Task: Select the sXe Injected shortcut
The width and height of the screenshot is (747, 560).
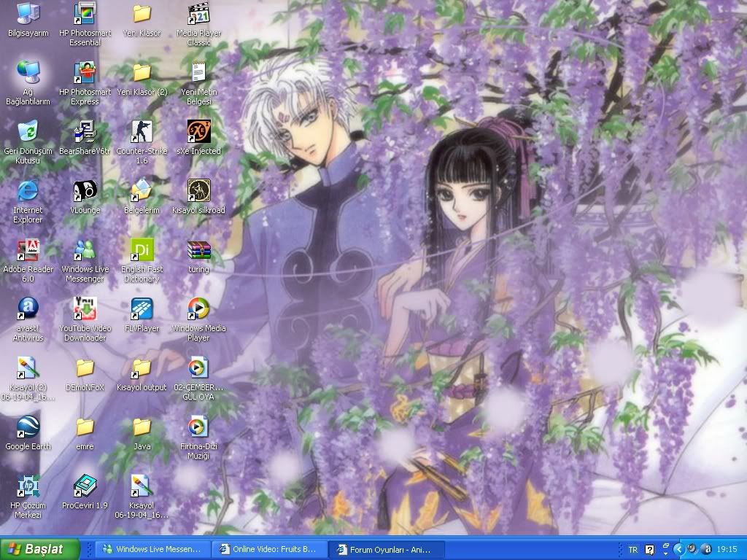Action: pos(198,137)
